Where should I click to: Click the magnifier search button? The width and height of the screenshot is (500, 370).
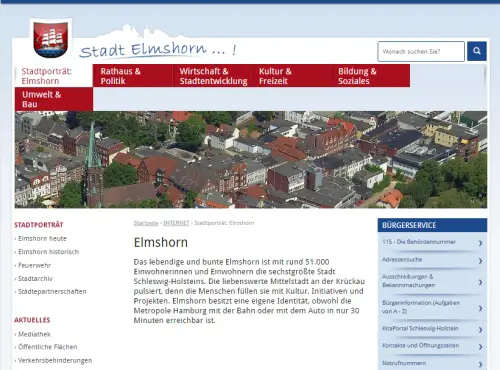point(477,51)
